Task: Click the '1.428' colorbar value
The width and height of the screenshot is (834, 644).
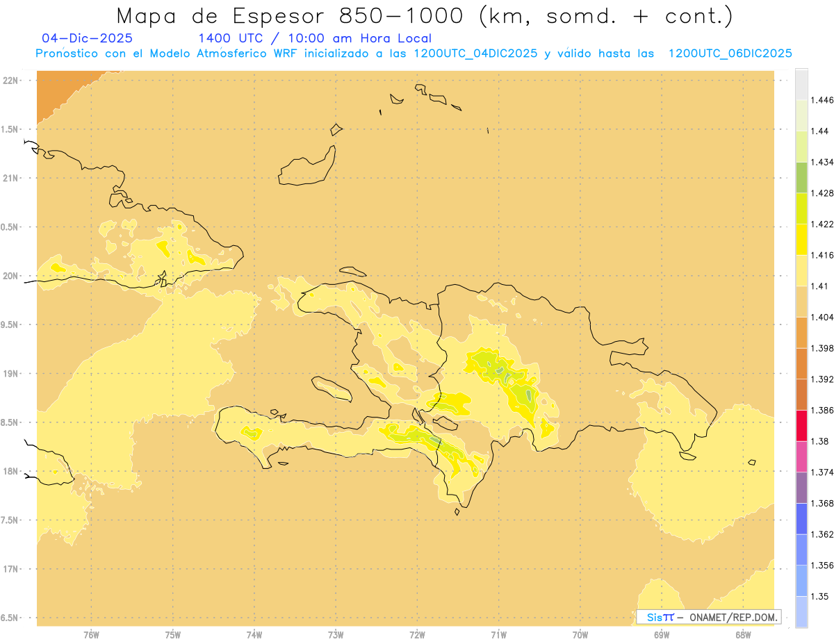Action: point(821,193)
